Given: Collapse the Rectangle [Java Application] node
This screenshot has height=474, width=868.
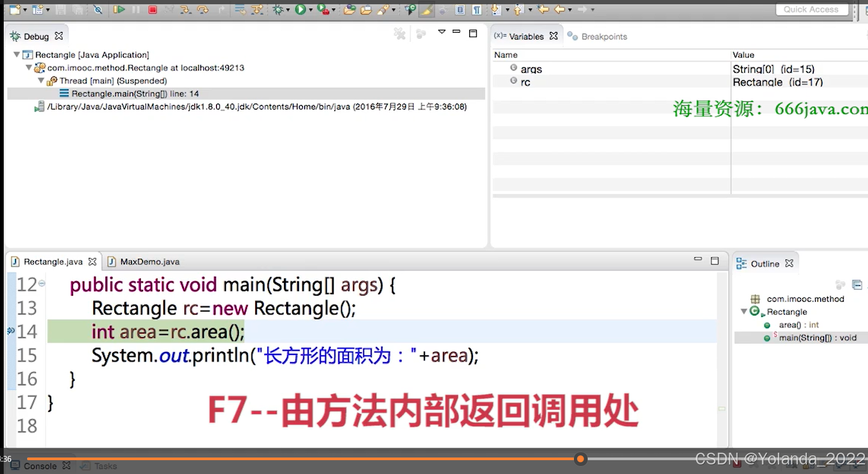Looking at the screenshot, I should click(16, 55).
